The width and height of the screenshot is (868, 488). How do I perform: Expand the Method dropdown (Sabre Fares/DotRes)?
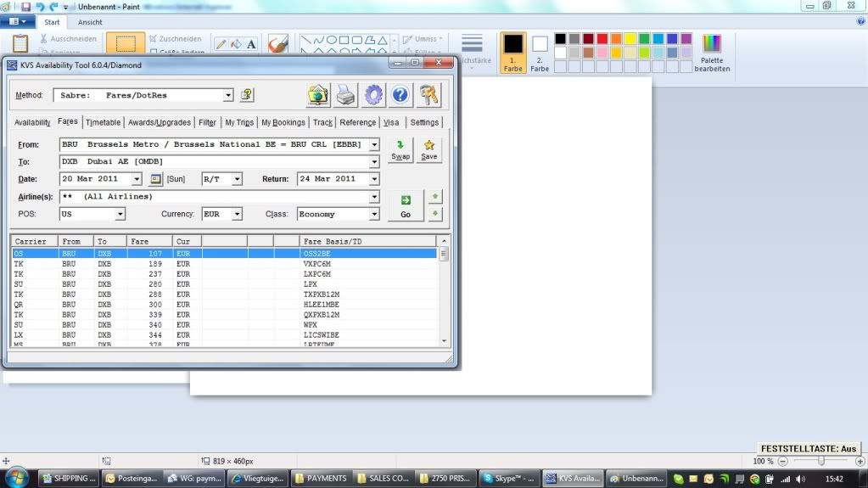coord(228,95)
